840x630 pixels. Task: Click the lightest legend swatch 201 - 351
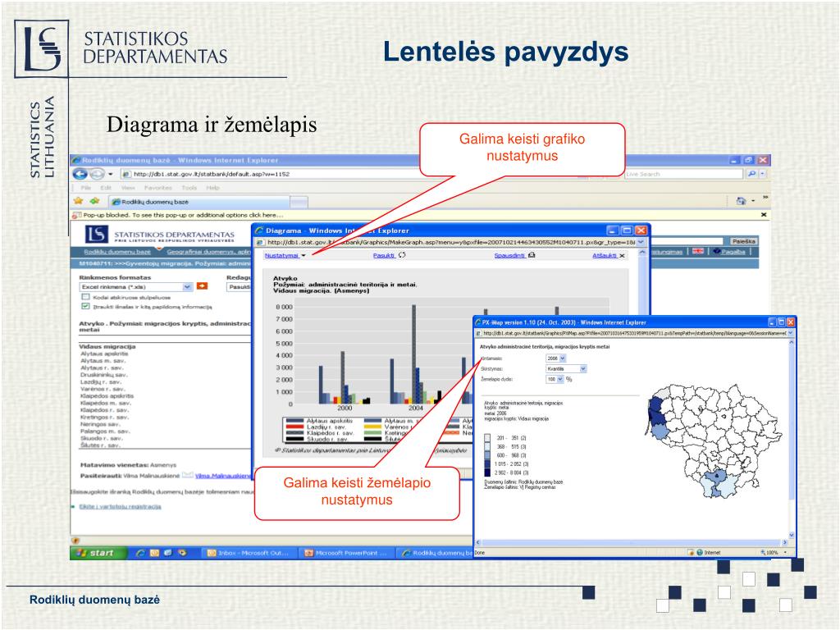click(487, 438)
